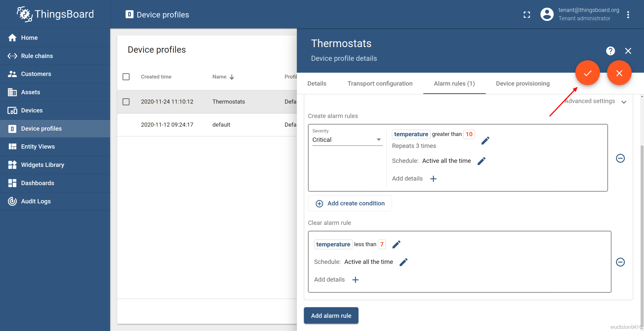Open the user options three-dot menu
Viewport: 644px width, 331px height.
click(x=628, y=15)
